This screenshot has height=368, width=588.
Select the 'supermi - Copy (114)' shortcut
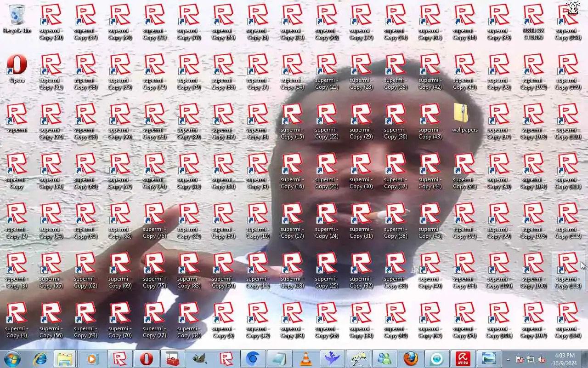pos(568,320)
